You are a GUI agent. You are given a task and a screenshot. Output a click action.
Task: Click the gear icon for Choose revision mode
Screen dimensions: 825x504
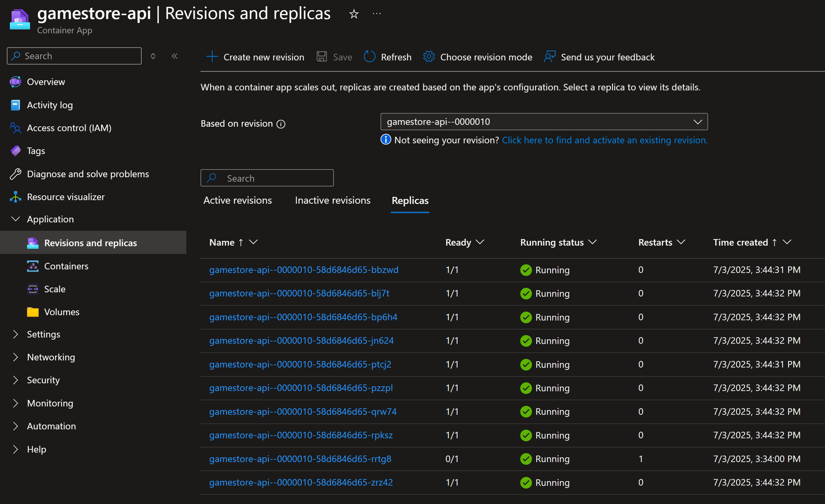pyautogui.click(x=429, y=57)
